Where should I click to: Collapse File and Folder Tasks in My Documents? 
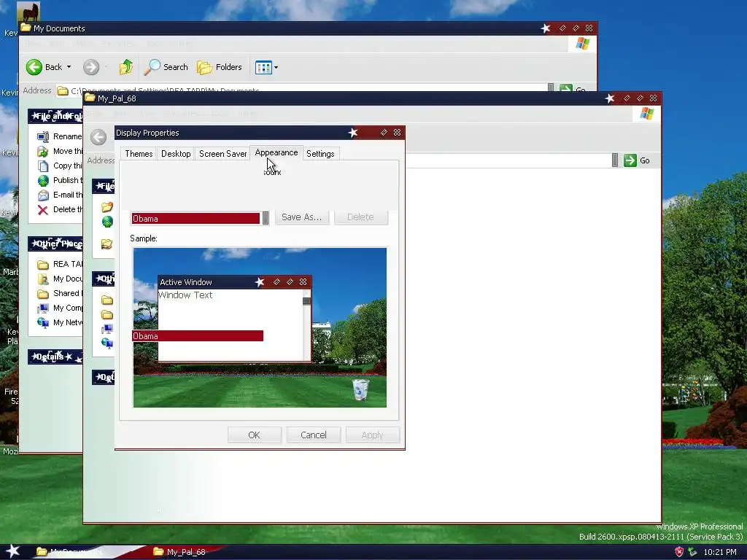[55, 116]
